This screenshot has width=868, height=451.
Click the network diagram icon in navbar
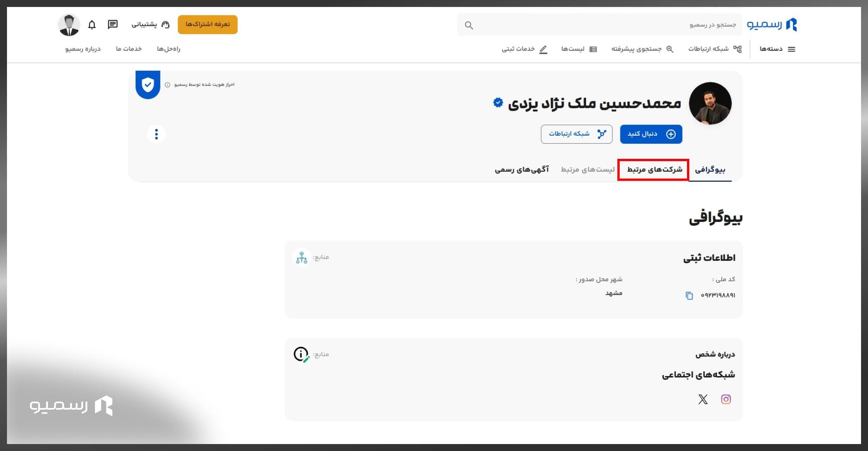coord(737,49)
